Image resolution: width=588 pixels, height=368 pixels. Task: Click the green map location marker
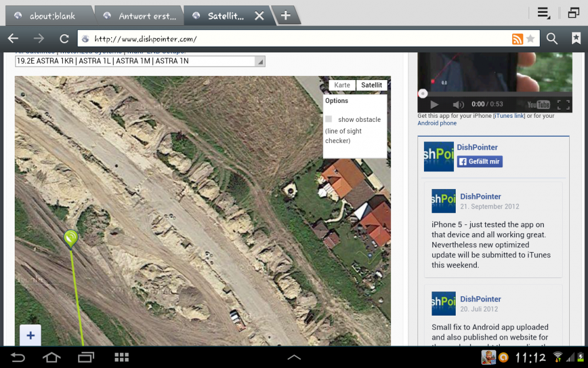pyautogui.click(x=71, y=238)
